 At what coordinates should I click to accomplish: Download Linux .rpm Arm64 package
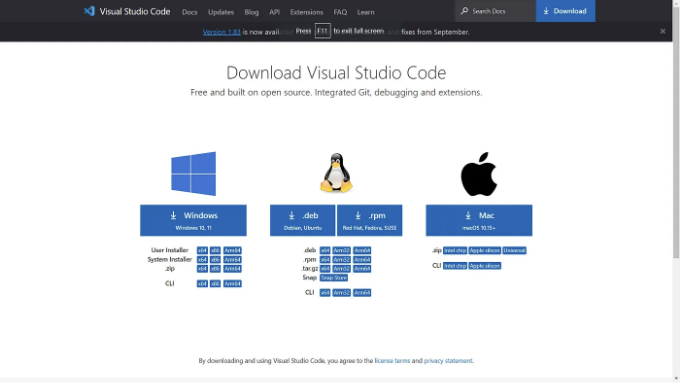click(362, 259)
